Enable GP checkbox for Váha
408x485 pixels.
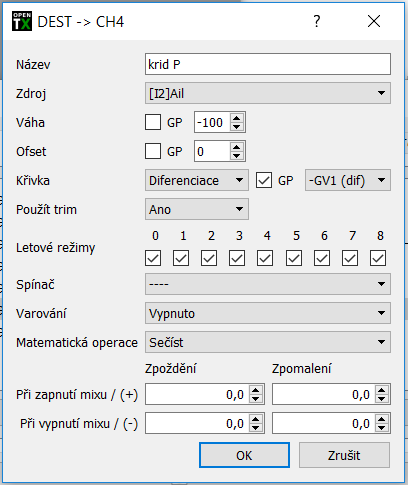pyautogui.click(x=153, y=122)
